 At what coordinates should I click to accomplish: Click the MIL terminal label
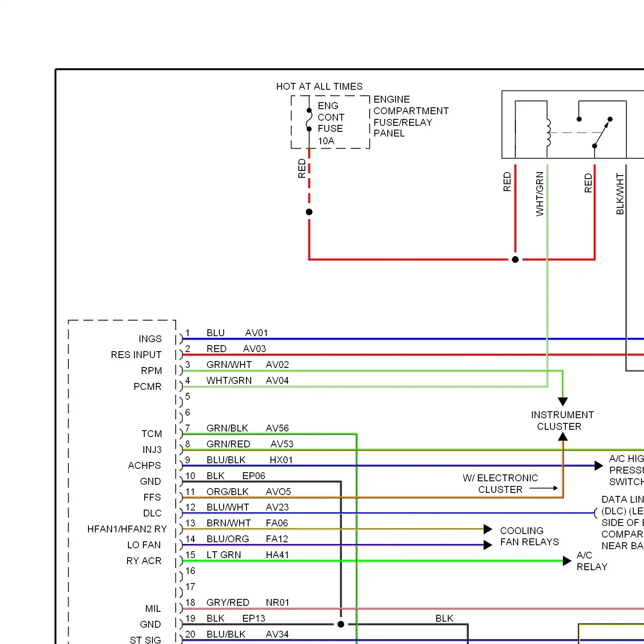153,608
